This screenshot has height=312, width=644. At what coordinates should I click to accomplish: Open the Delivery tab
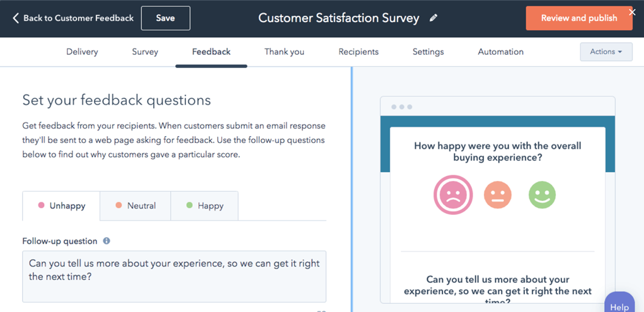tap(82, 52)
